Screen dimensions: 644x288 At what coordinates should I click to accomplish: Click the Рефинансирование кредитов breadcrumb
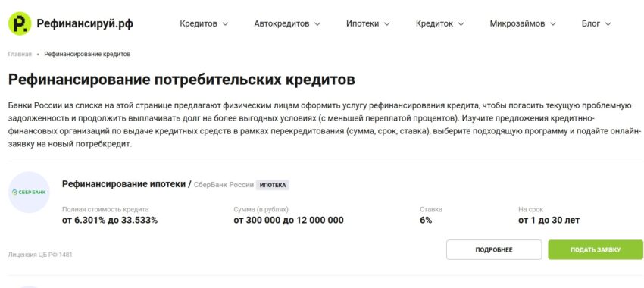click(87, 55)
